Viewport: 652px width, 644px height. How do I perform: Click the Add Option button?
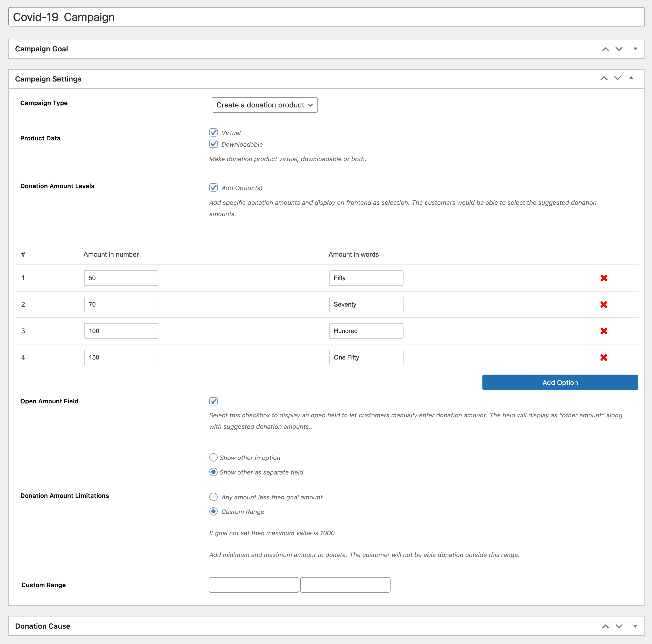pos(560,382)
